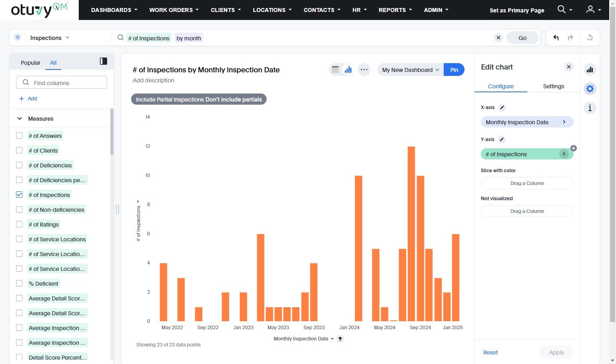Screen dimensions: 616x364
Task: Collapse the left columns panel icon
Action: 104,61
